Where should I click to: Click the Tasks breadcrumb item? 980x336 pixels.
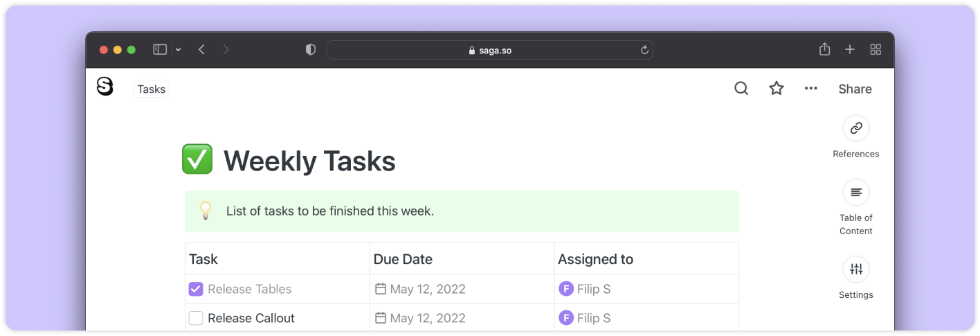[x=152, y=89]
